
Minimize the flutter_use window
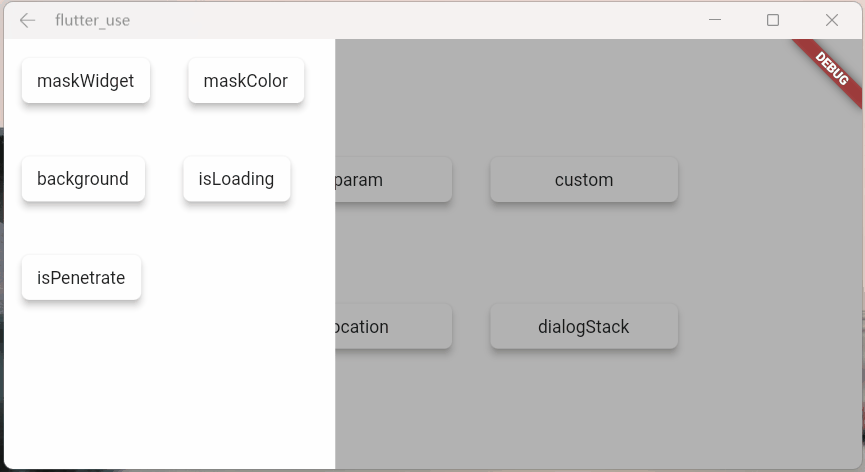[x=715, y=20]
